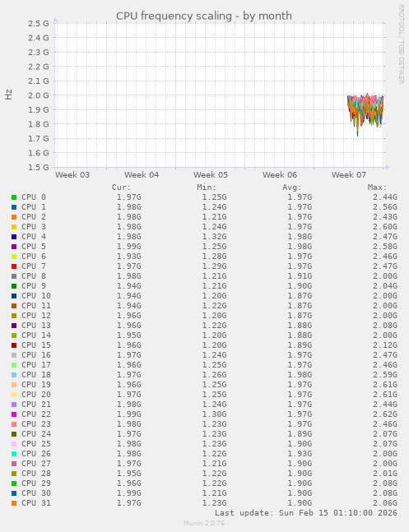Click the CPU 9 Max value 2.04G
The image size is (409, 532).
click(385, 286)
